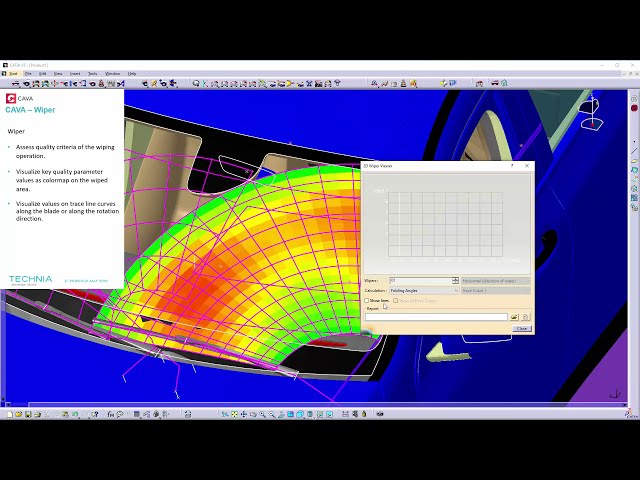This screenshot has height=480, width=640.
Task: Click the Normal View icon
Action: click(x=281, y=414)
